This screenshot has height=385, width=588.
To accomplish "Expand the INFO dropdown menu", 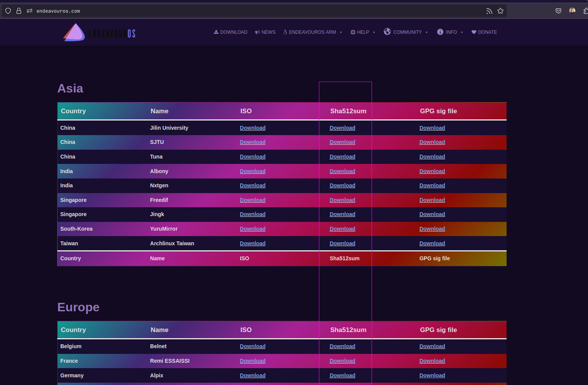I will (x=450, y=32).
